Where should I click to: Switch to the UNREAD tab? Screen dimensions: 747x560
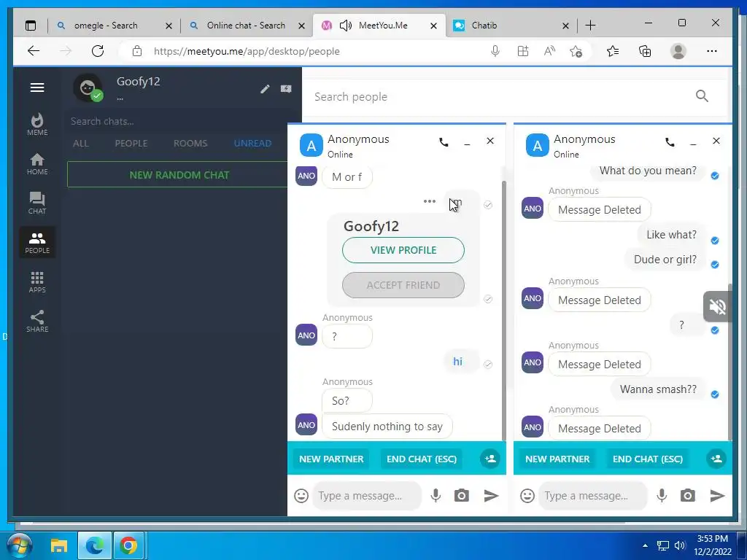tap(252, 144)
